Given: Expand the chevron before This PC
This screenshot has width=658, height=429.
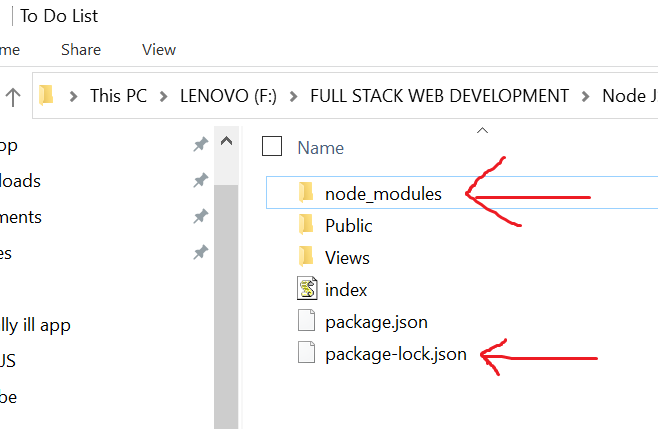Looking at the screenshot, I should click(x=73, y=97).
